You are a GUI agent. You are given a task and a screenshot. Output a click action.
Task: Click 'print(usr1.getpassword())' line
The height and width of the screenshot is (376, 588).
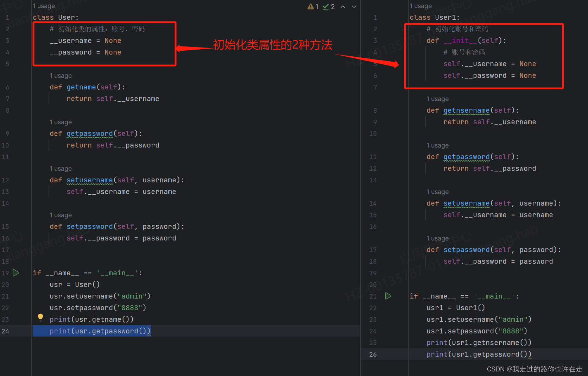click(479, 354)
